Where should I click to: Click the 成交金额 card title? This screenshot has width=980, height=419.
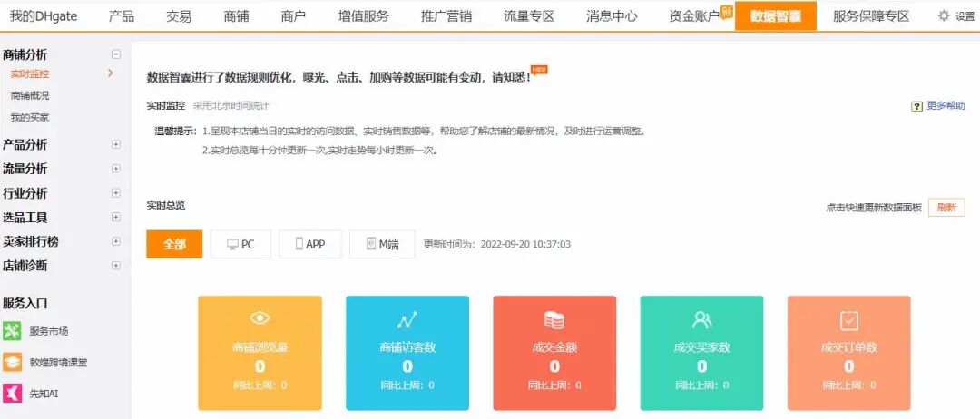[x=554, y=347]
